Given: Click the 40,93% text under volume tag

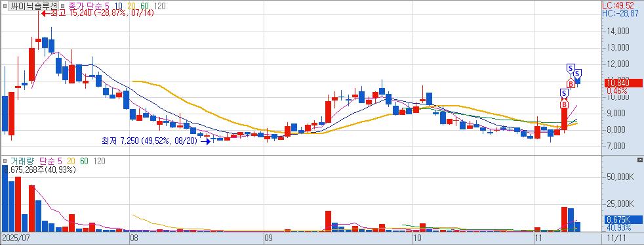Looking at the screenshot, I should tap(619, 227).
